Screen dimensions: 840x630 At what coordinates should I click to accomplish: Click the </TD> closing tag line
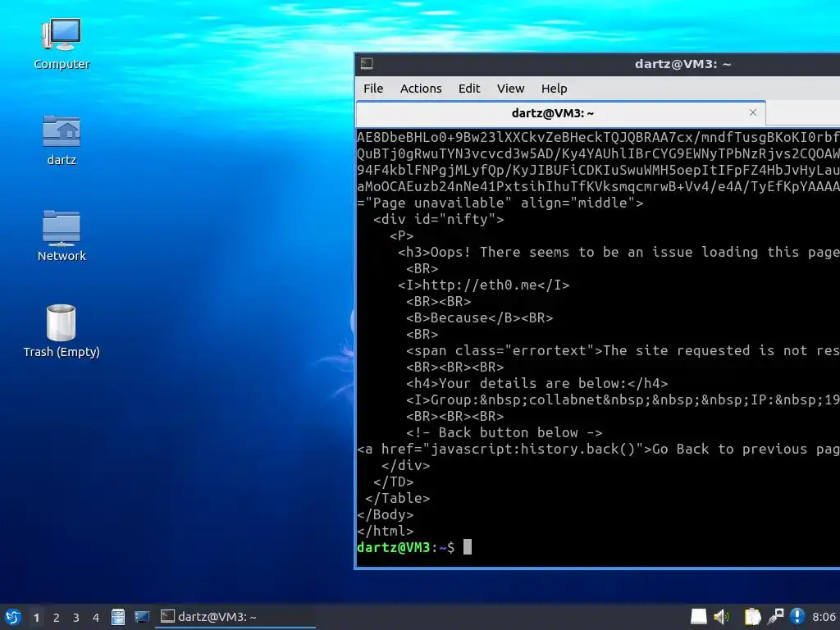[393, 482]
